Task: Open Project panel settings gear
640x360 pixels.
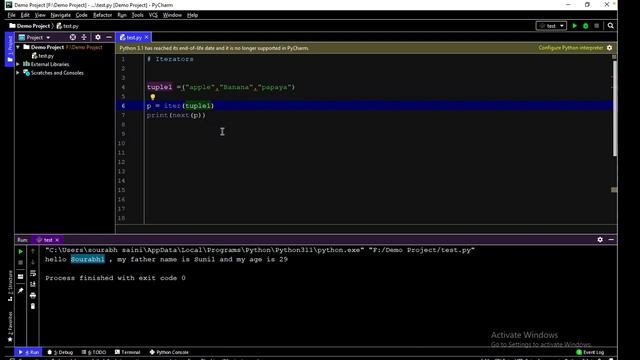Action: tap(98, 37)
